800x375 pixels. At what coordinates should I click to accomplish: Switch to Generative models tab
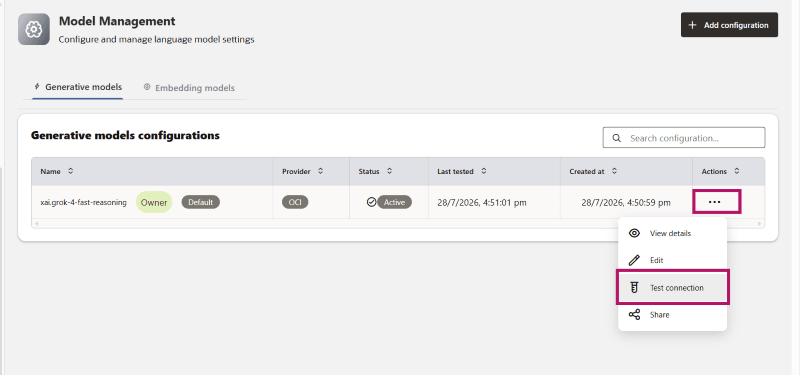pyautogui.click(x=78, y=87)
